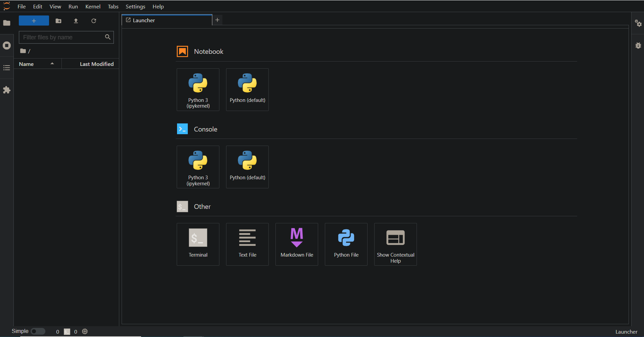Image resolution: width=644 pixels, height=337 pixels.
Task: Launch a Terminal from Other section
Action: click(x=198, y=244)
